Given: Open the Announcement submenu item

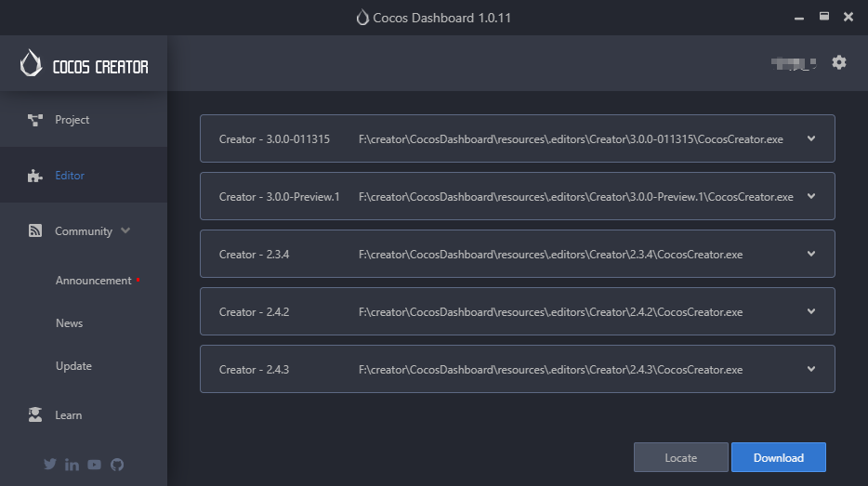Looking at the screenshot, I should [93, 281].
